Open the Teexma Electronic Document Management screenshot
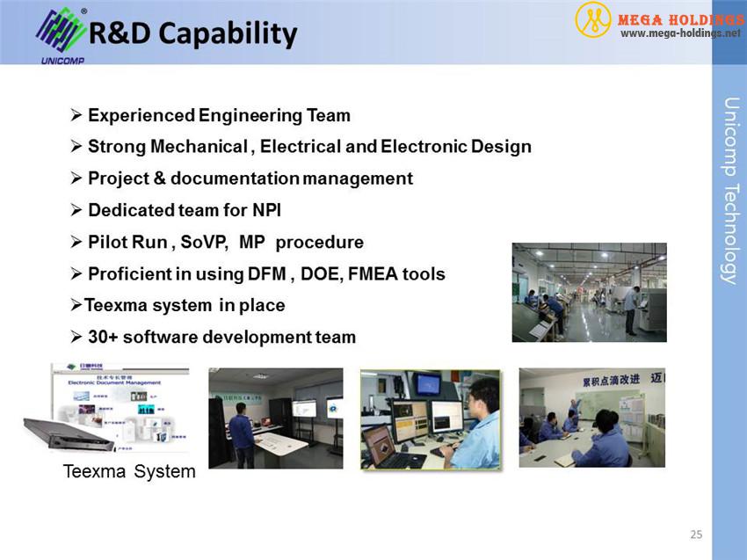 (x=121, y=408)
